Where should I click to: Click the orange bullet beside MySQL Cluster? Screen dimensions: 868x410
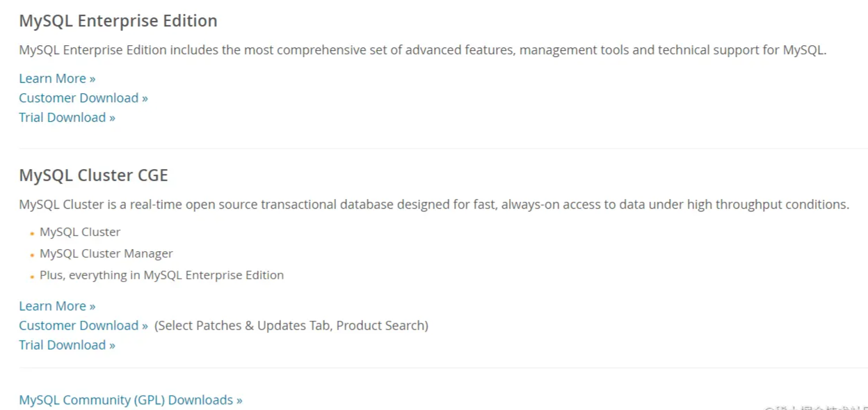click(32, 234)
